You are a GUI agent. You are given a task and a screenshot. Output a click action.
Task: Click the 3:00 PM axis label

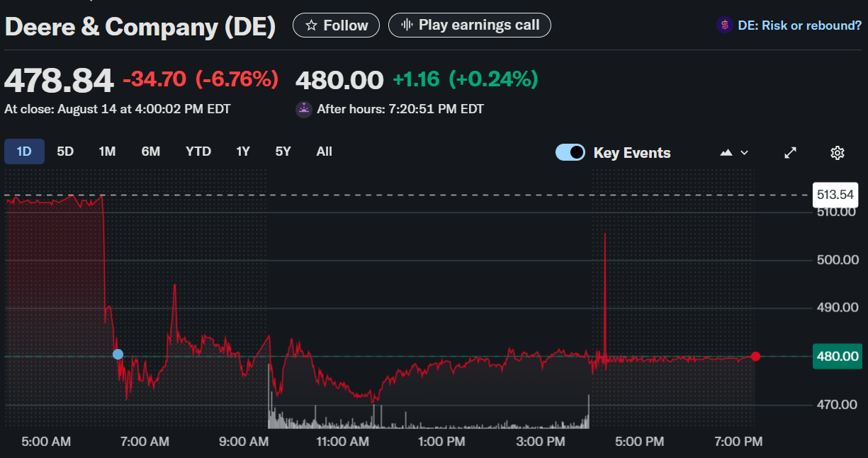541,442
